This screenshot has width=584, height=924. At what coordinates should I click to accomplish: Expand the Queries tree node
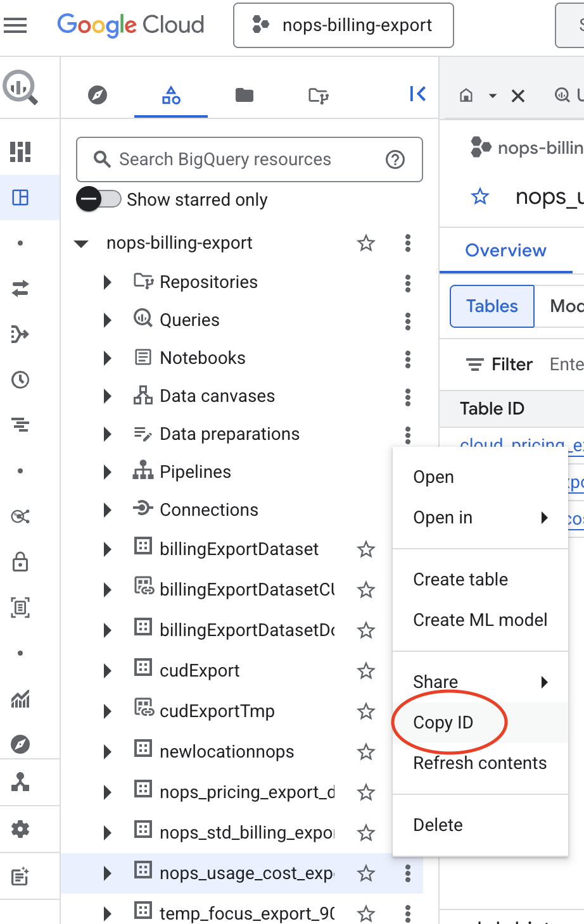(x=106, y=320)
